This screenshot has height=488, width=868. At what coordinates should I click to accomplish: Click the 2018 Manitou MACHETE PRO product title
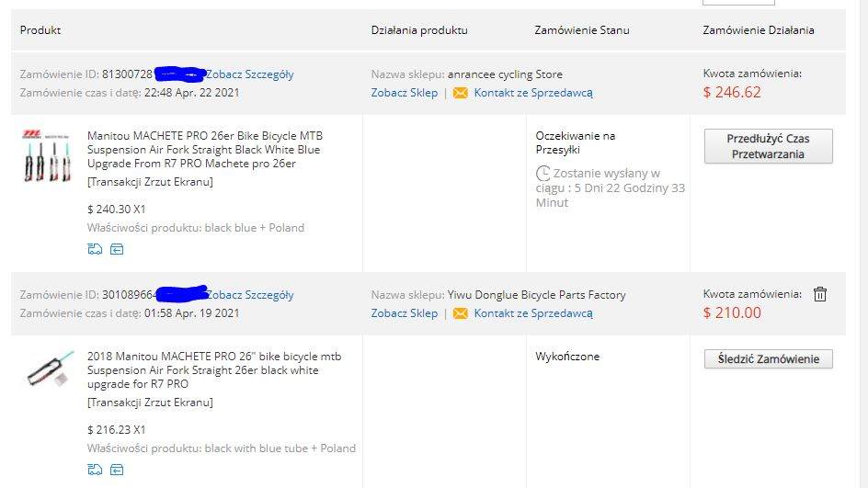tap(203, 369)
